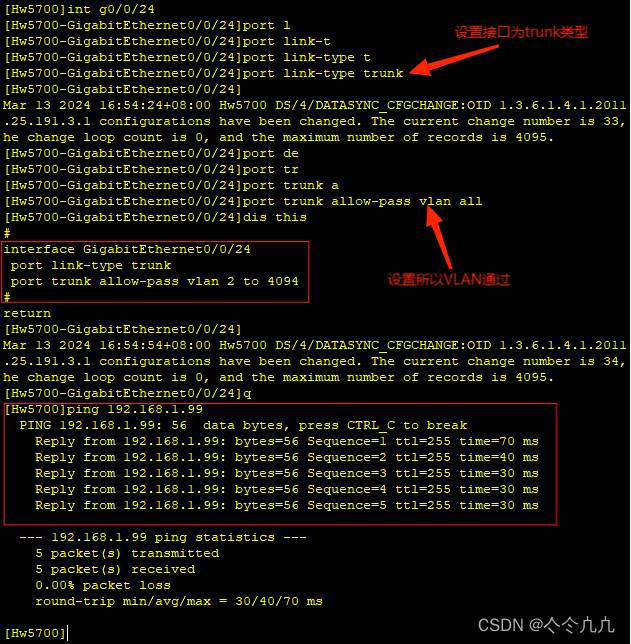Image resolution: width=631 pixels, height=644 pixels.
Task: Click the red arrow pointing to 'link-type trunk'
Action: coord(454,60)
